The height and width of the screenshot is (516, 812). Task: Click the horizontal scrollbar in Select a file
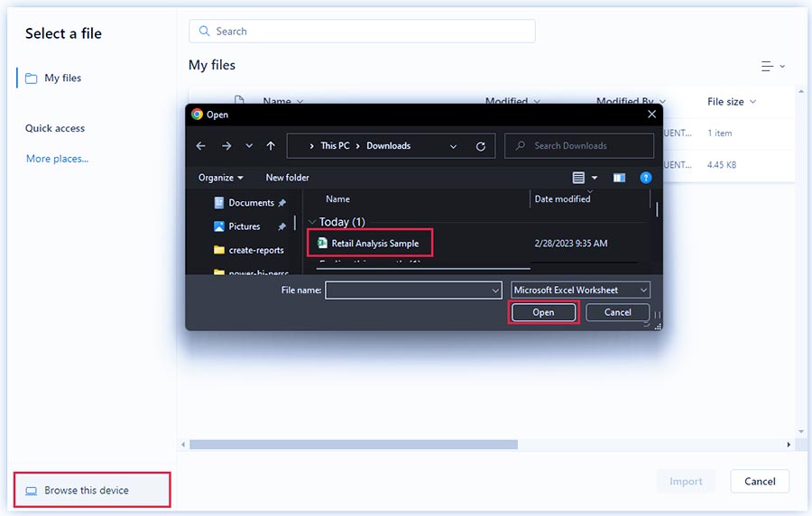354,445
